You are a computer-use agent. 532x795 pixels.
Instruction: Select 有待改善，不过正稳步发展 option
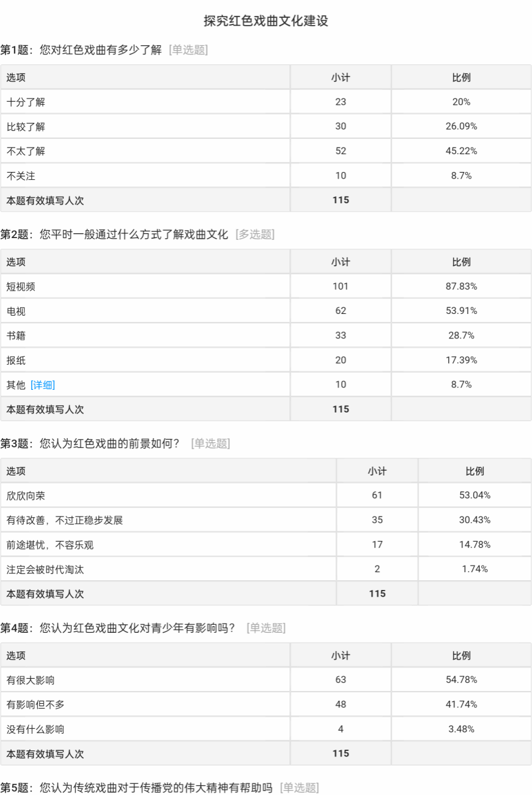[x=65, y=520]
